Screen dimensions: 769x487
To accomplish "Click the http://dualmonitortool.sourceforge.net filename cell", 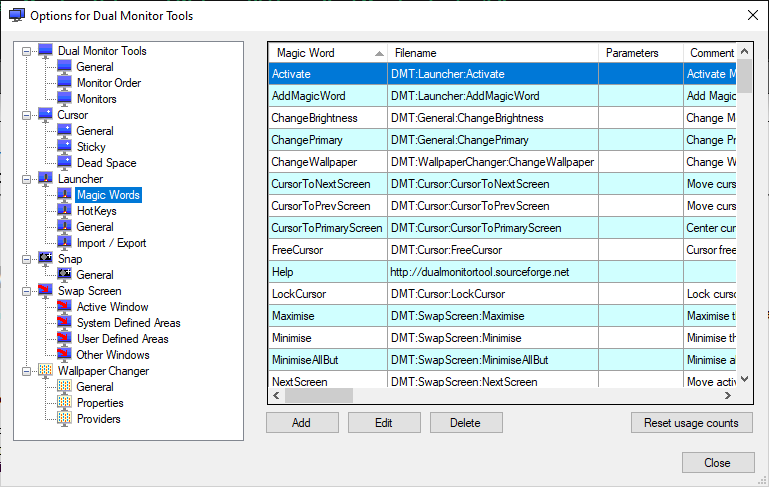I will 493,272.
